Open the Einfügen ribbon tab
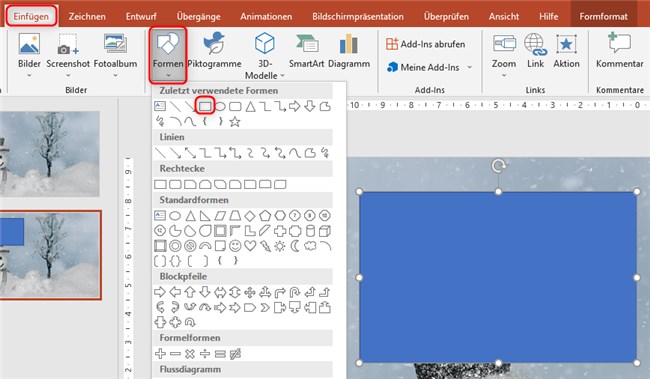The height and width of the screenshot is (379, 650). (x=31, y=17)
